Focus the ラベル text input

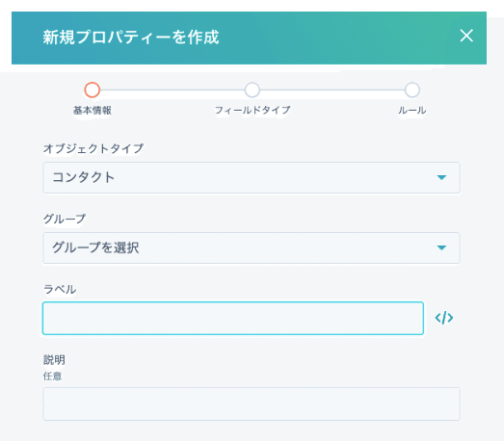click(233, 318)
